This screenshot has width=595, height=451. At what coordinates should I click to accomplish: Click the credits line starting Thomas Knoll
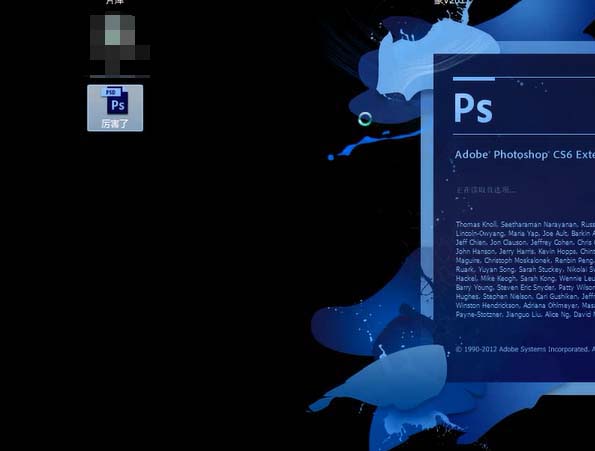tap(525, 224)
